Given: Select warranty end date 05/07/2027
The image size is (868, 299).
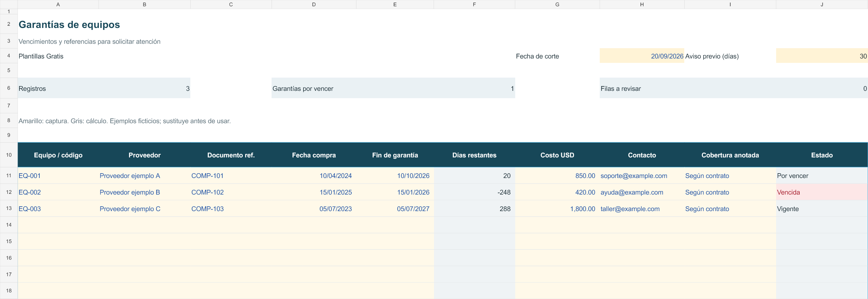Looking at the screenshot, I should pos(395,209).
